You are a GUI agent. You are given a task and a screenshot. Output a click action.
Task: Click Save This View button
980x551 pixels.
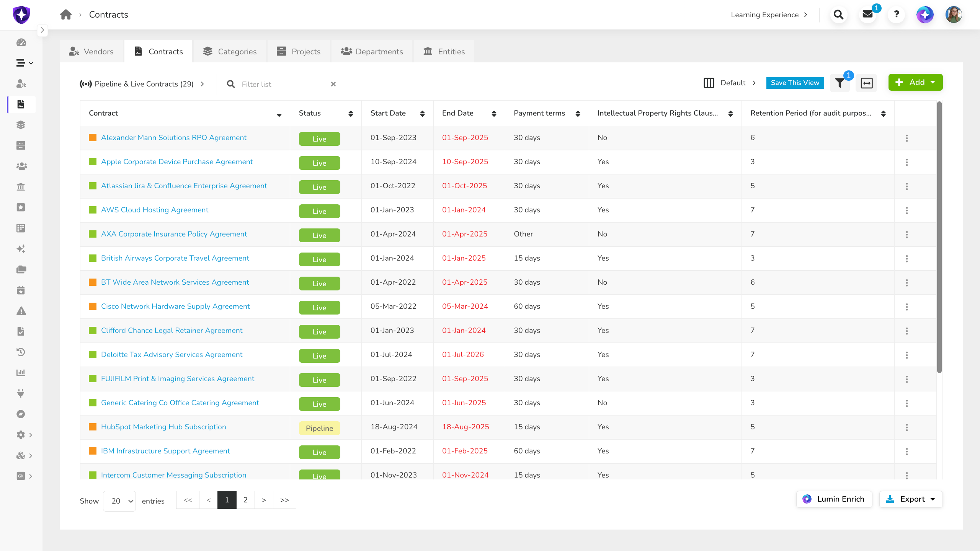795,83
